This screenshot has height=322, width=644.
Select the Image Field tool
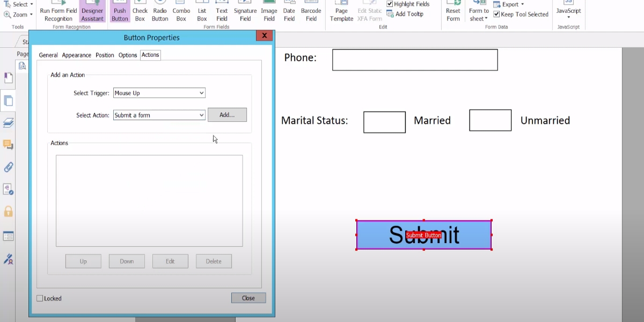click(269, 11)
